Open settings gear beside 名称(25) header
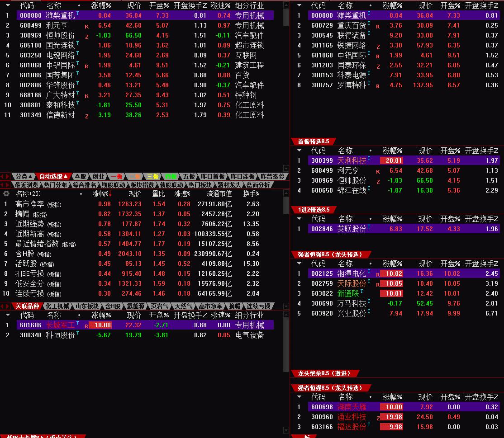The height and width of the screenshot is (438, 504). (6, 193)
